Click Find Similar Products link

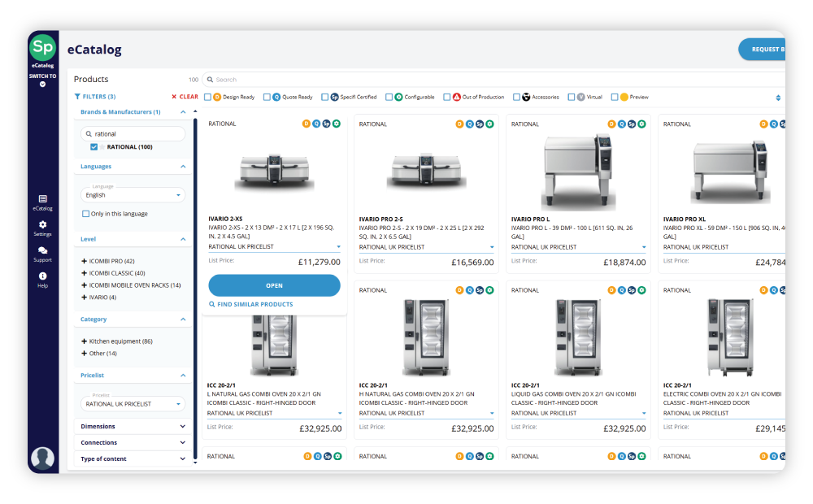pyautogui.click(x=251, y=304)
